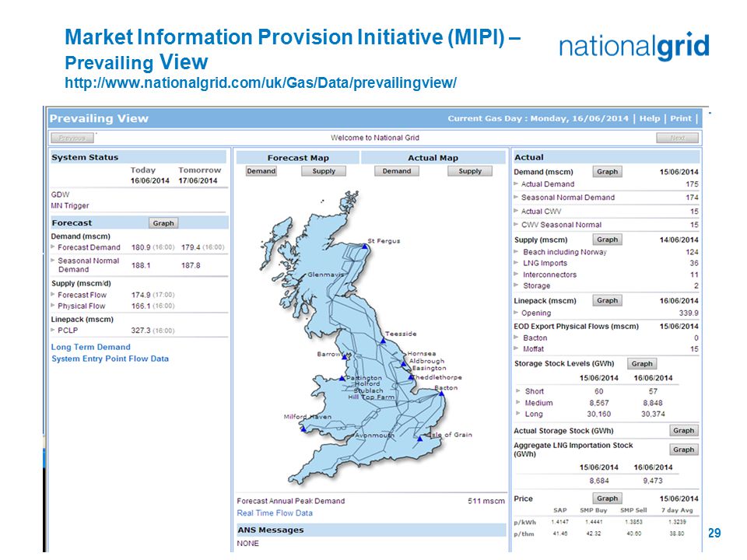Viewport: 747px width, 560px height.
Task: Click the LNG stock value 9,473
Action: (653, 481)
